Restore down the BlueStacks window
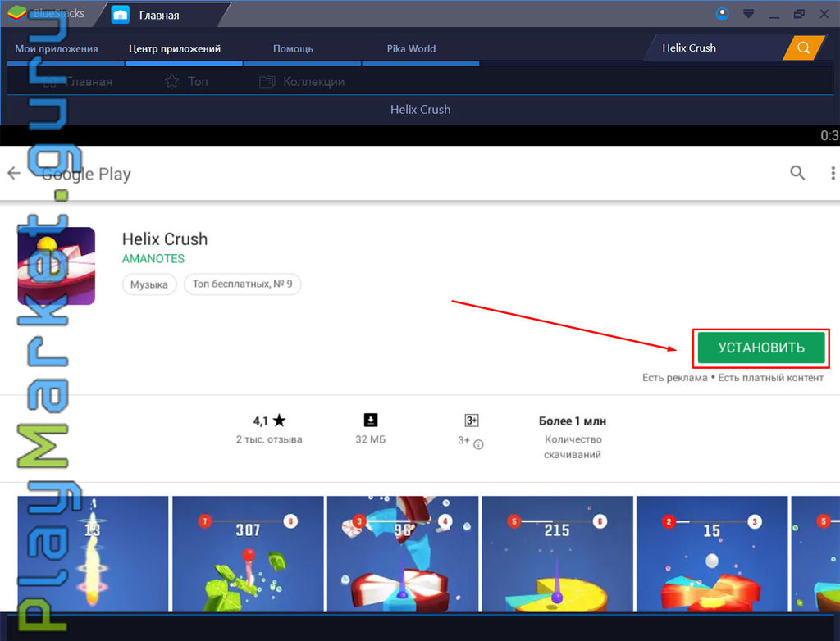The height and width of the screenshot is (641, 840). (799, 14)
